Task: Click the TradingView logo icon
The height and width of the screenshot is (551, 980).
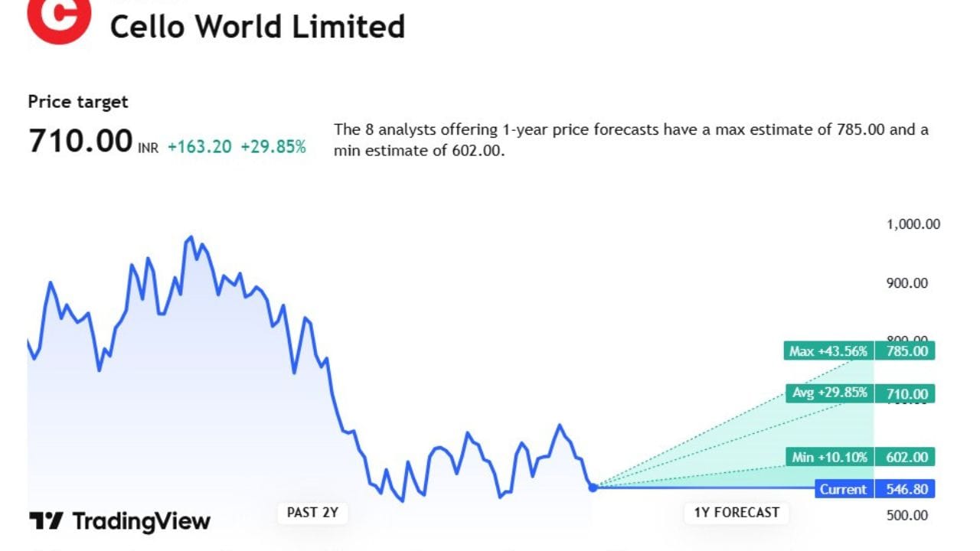Action: 46,521
